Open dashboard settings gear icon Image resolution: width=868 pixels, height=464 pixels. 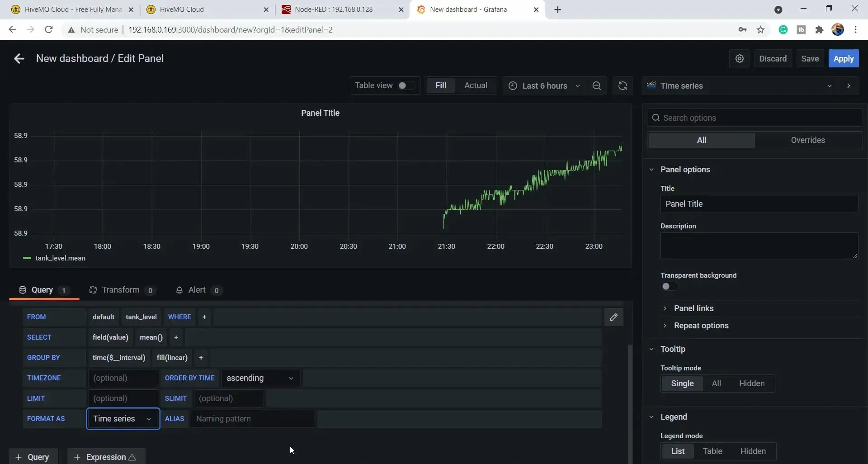[740, 59]
